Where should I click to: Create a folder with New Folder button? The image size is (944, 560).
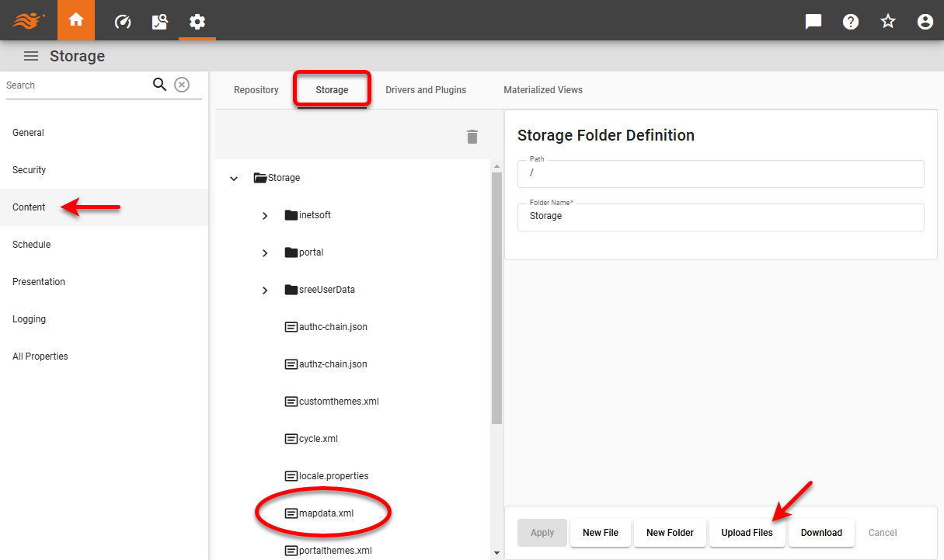point(670,533)
